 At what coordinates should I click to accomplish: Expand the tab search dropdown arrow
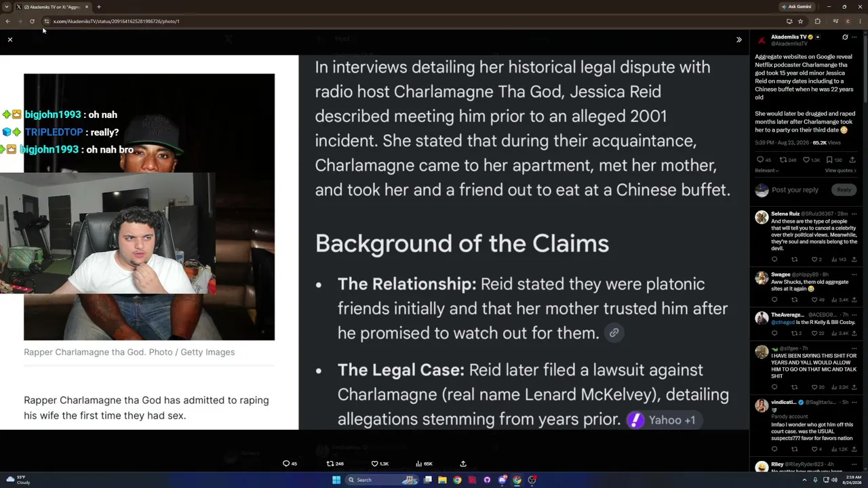tap(7, 7)
